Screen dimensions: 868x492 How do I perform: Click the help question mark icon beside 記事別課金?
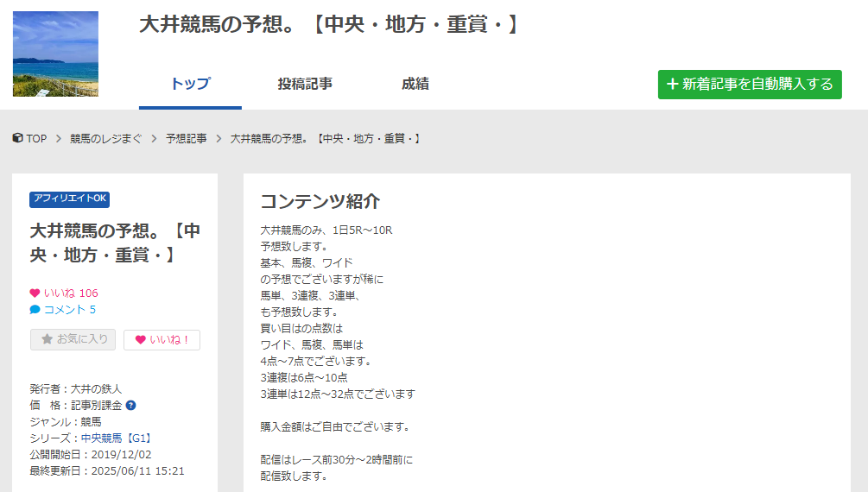[130, 405]
